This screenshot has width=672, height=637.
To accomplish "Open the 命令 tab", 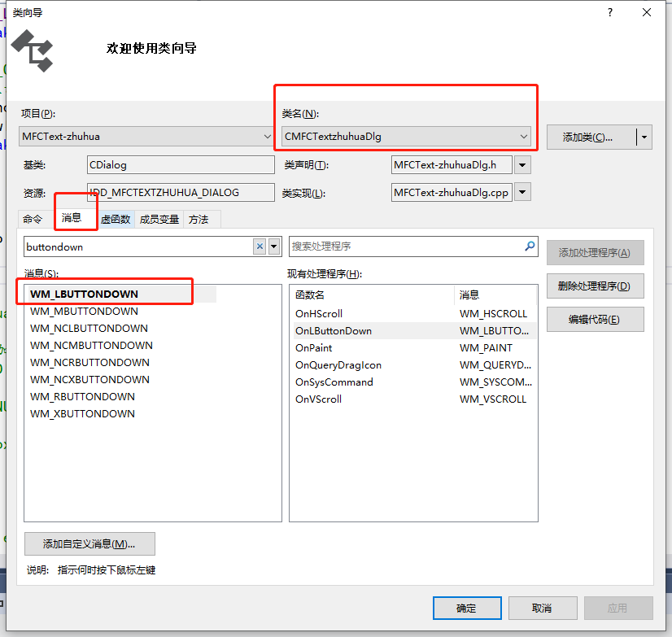I will click(x=32, y=219).
